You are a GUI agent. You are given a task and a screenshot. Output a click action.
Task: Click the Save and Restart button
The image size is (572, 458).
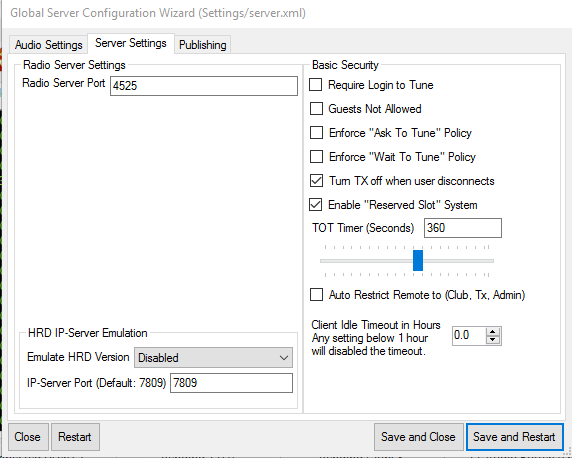click(x=514, y=437)
